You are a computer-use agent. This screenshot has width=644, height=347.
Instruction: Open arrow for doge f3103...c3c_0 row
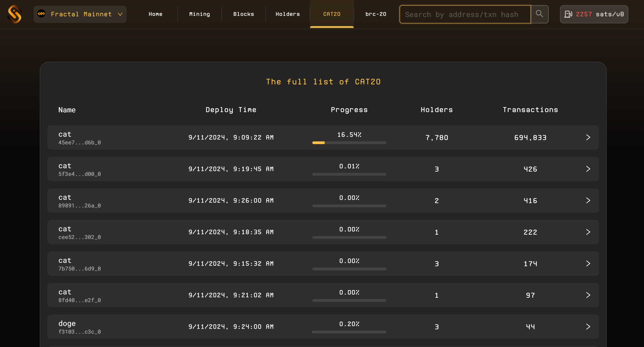pos(588,327)
